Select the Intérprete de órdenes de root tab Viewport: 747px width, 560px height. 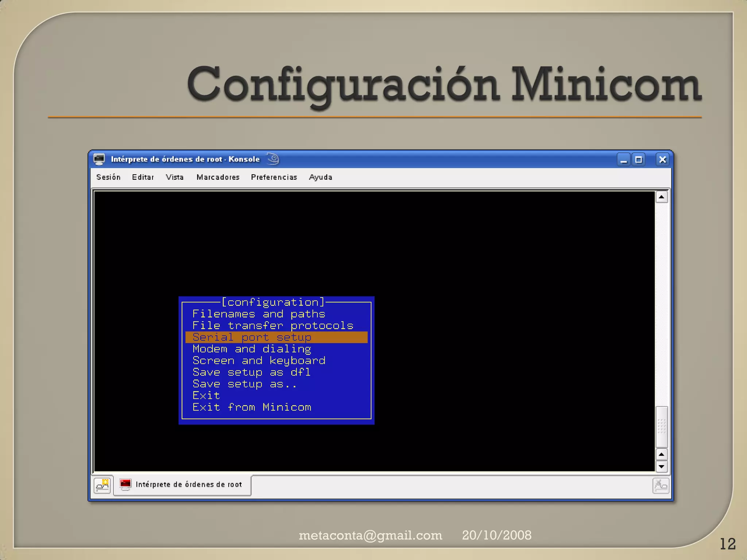point(182,485)
